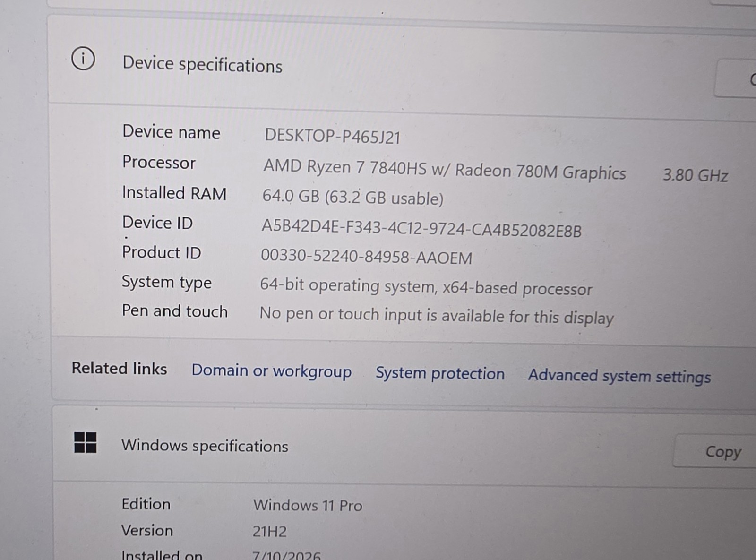Select the Device specifications heading
Viewport: 756px width, 560px height.
click(x=202, y=65)
